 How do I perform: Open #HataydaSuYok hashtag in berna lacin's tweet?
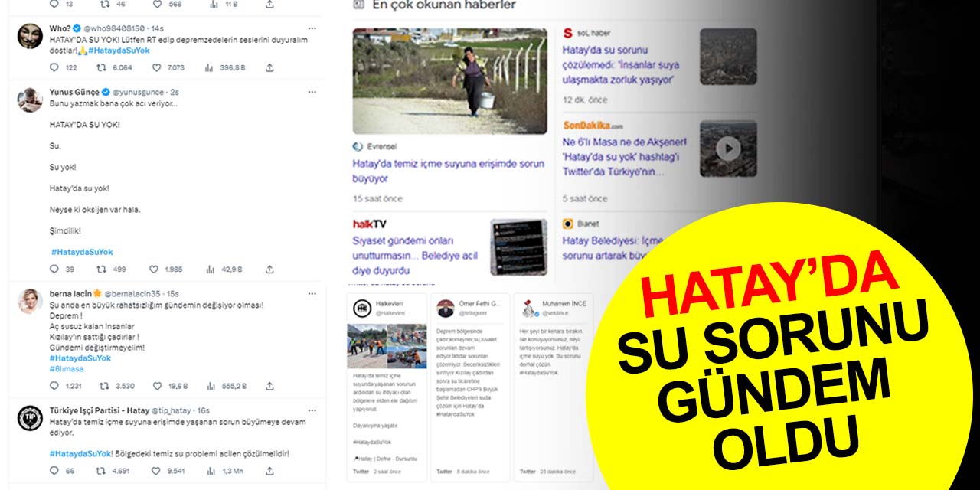coord(80,358)
